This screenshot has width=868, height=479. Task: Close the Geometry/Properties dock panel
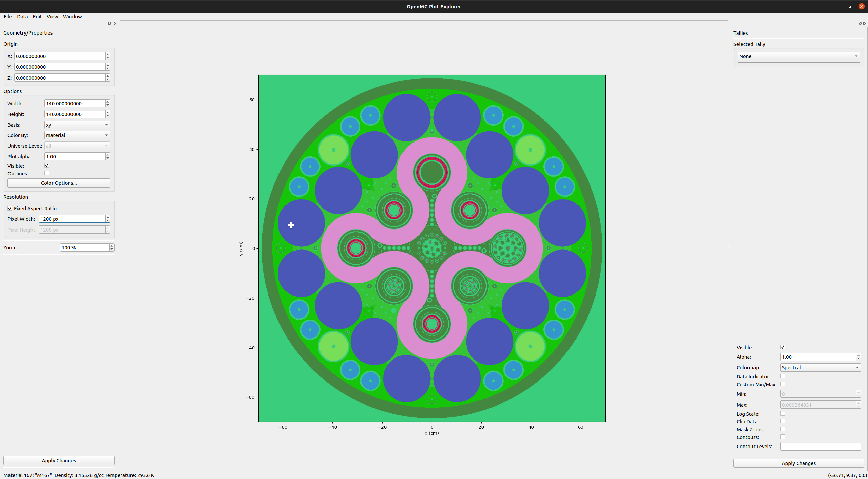click(x=115, y=23)
